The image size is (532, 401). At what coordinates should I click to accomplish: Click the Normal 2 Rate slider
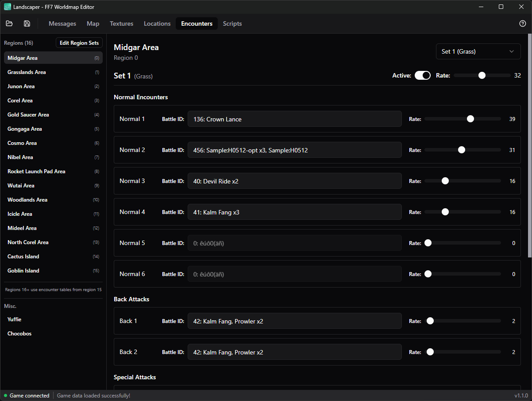(x=463, y=150)
